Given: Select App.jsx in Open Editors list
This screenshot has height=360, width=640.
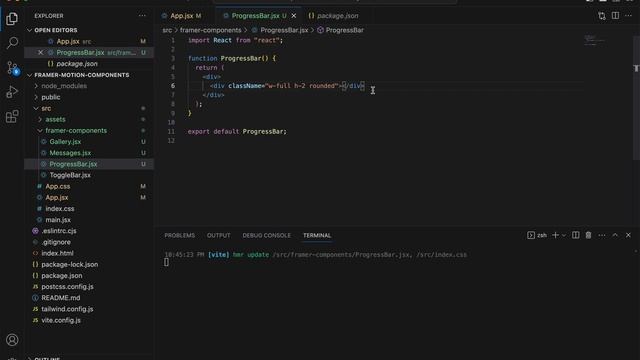Looking at the screenshot, I should pyautogui.click(x=68, y=42).
